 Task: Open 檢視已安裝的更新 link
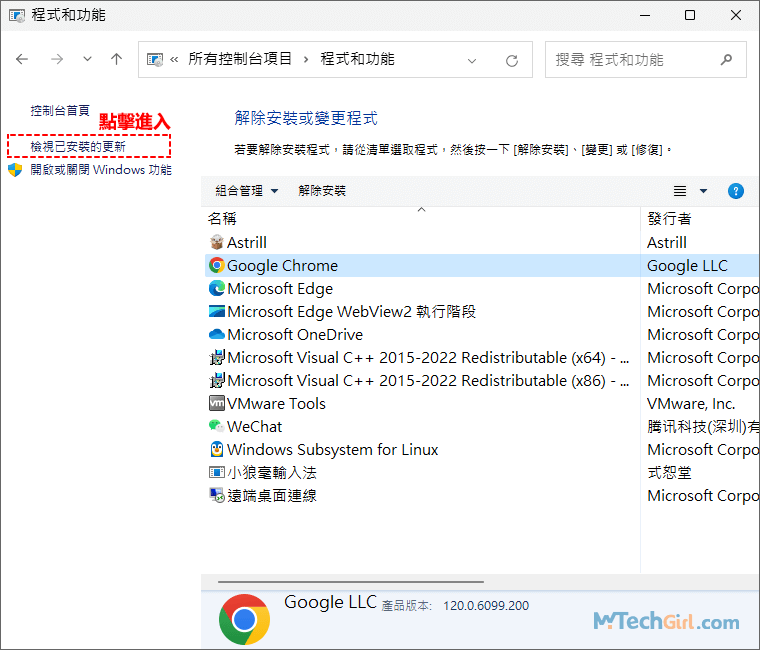(78, 147)
